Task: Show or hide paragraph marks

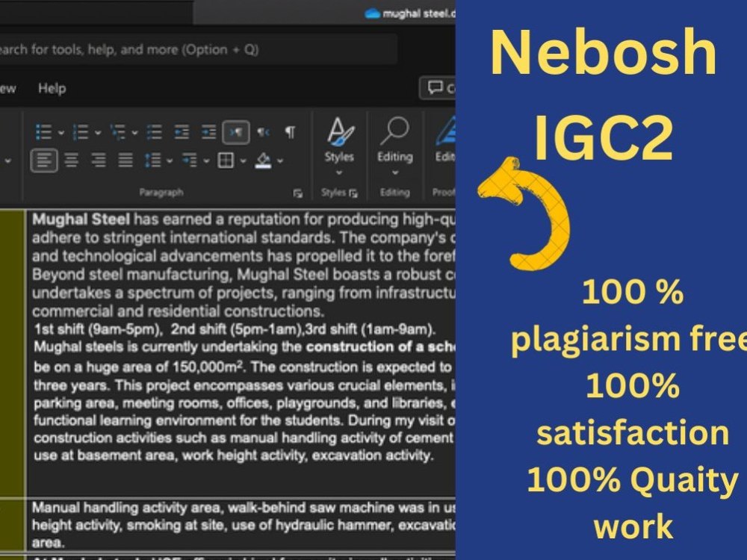Action: click(290, 132)
